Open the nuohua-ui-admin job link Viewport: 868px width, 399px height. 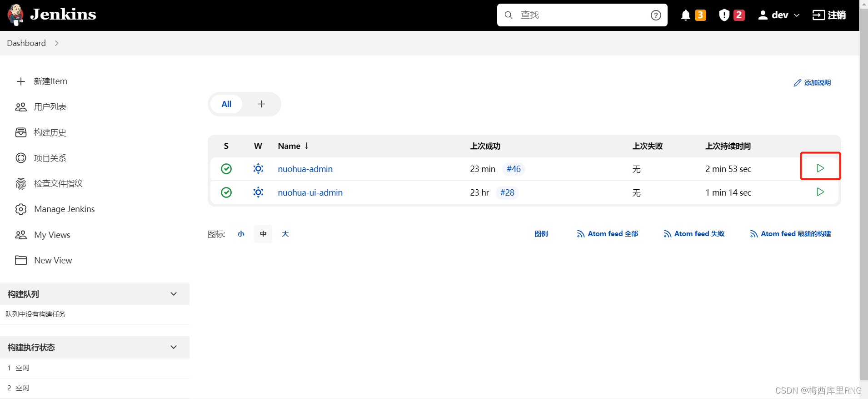pos(310,192)
